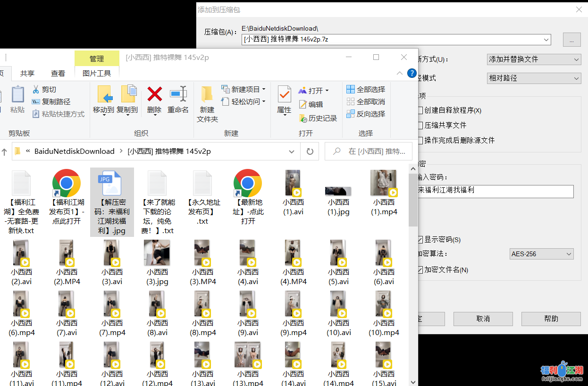Toggle the show password checkbox

[420, 240]
